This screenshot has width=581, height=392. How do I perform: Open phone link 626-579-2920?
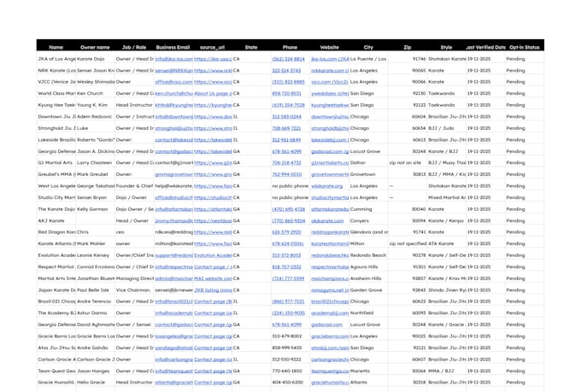[x=286, y=232]
